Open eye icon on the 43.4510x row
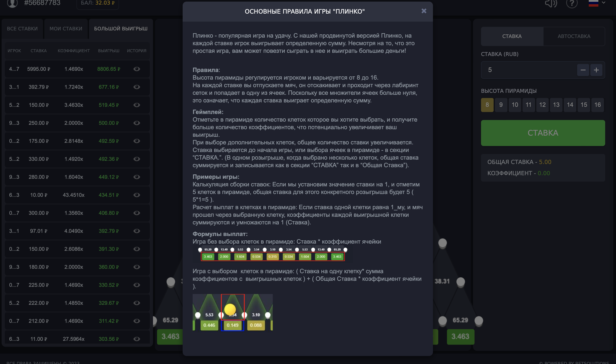The image size is (616, 364). tap(137, 195)
